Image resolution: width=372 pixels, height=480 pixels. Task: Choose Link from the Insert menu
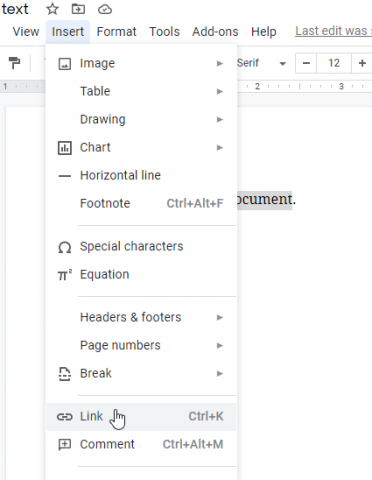tap(141, 417)
